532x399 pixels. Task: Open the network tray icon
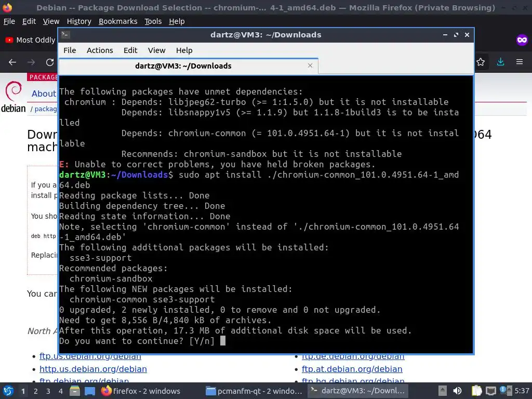[x=490, y=391]
